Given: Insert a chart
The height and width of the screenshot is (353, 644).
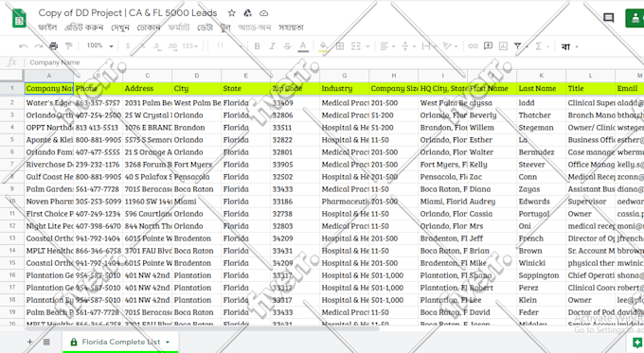Looking at the screenshot, I should tap(503, 46).
